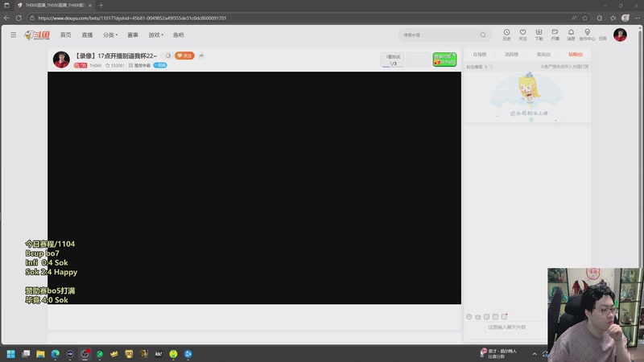Close the TH000 browser tab

pyautogui.click(x=90, y=6)
